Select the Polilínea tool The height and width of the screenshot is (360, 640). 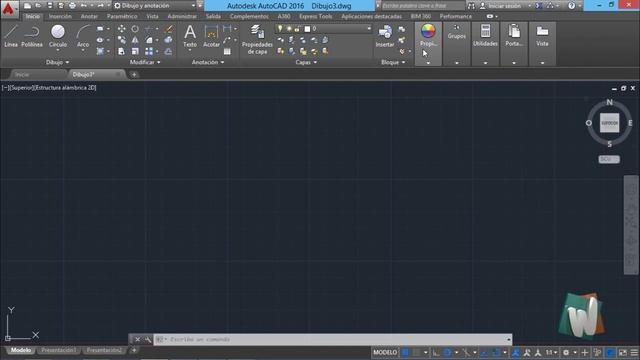point(32,36)
